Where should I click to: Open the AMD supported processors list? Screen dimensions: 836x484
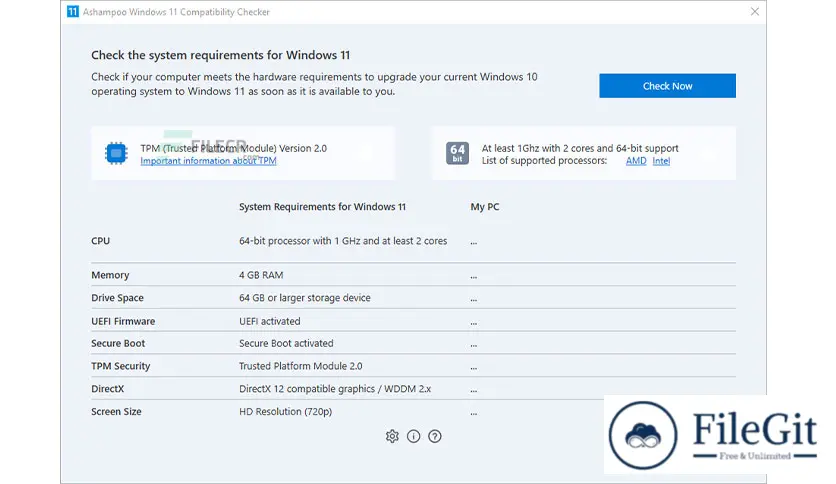point(636,160)
